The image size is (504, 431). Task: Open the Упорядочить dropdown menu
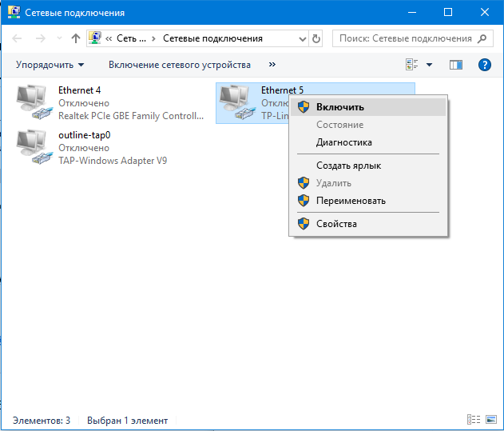(50, 65)
